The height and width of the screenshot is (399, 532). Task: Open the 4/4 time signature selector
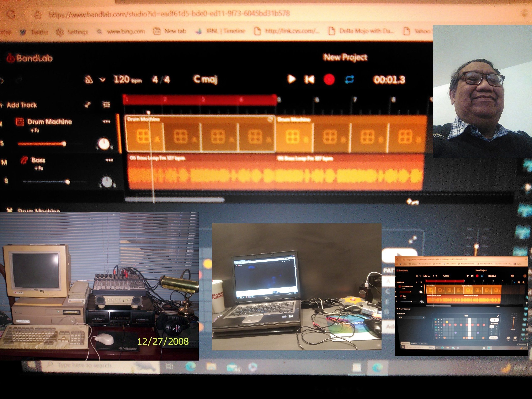point(161,79)
